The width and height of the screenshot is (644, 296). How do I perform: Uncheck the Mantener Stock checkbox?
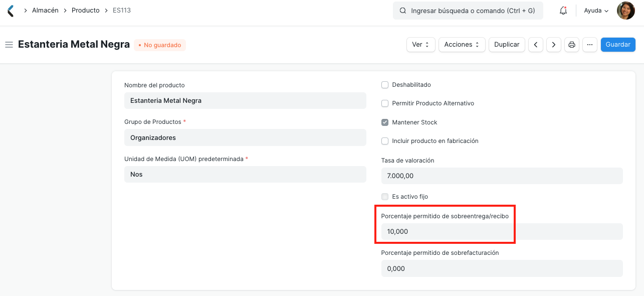tap(385, 122)
